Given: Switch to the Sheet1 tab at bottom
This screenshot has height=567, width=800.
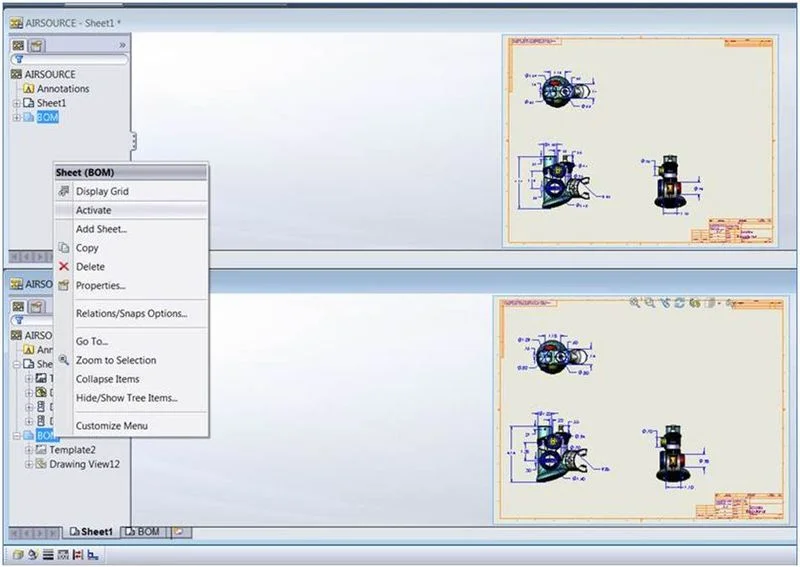Looking at the screenshot, I should (91, 532).
